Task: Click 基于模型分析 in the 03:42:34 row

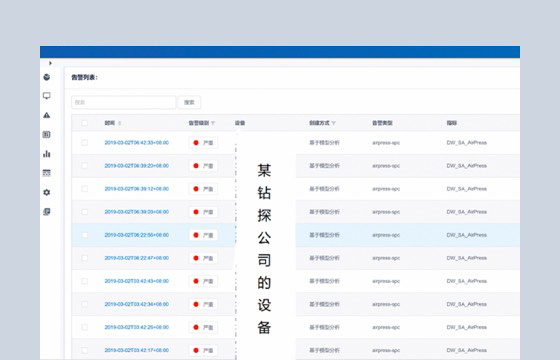Action: (x=324, y=304)
